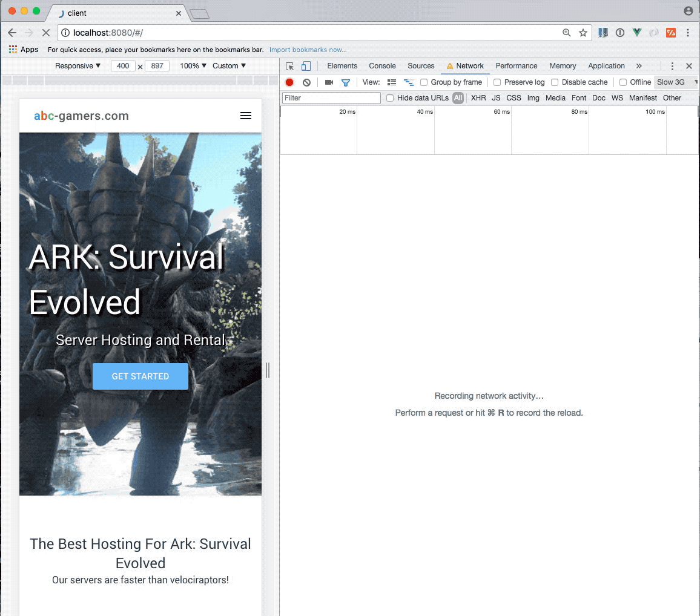Filter requests by Img

(x=533, y=97)
